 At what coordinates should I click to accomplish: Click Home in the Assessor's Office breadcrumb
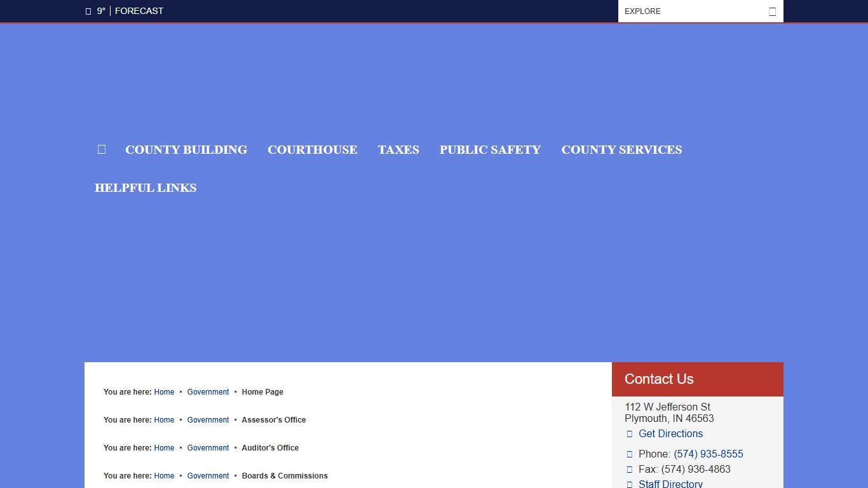click(164, 420)
